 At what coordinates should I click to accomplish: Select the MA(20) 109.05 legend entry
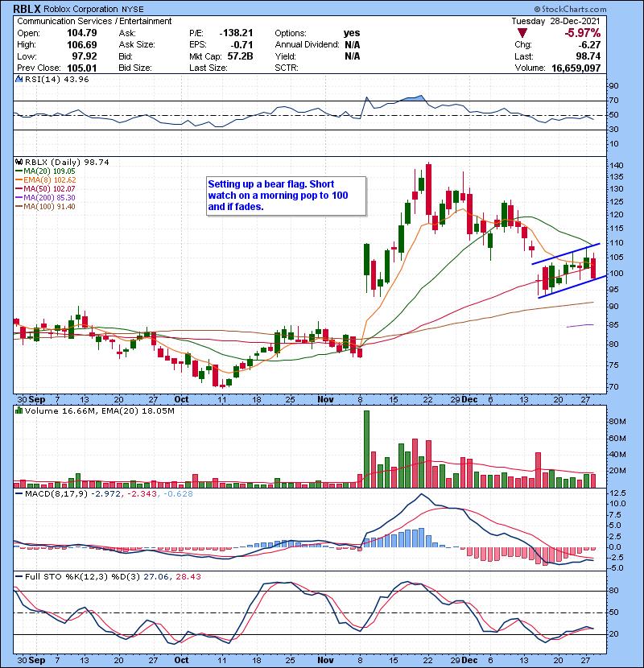(x=45, y=171)
